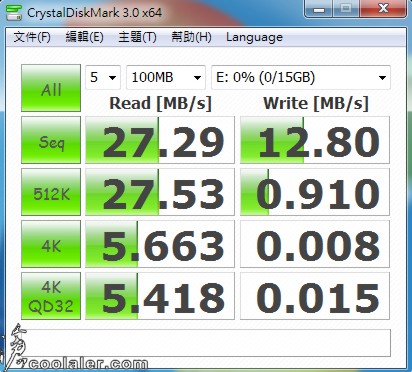
Task: Click the empty comment field at bottom
Action: [206, 343]
